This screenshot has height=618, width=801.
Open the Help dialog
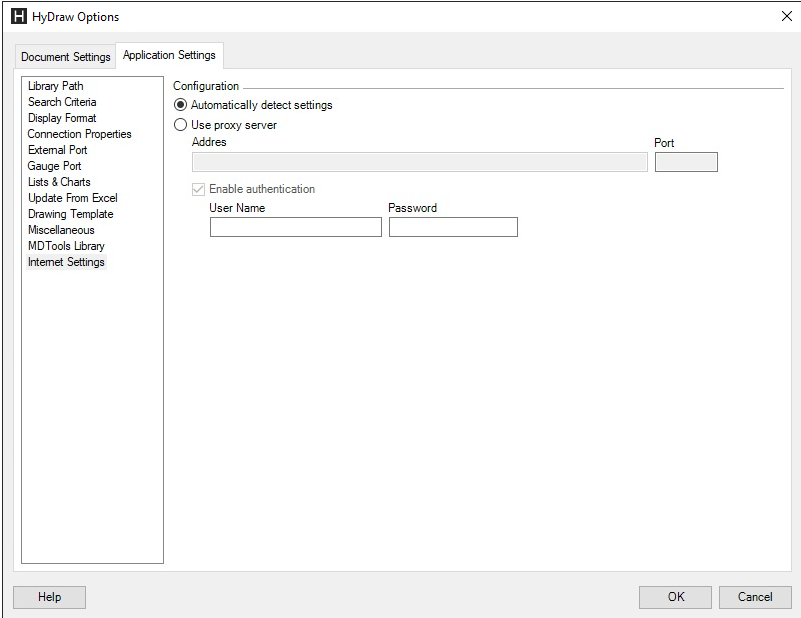(48, 597)
